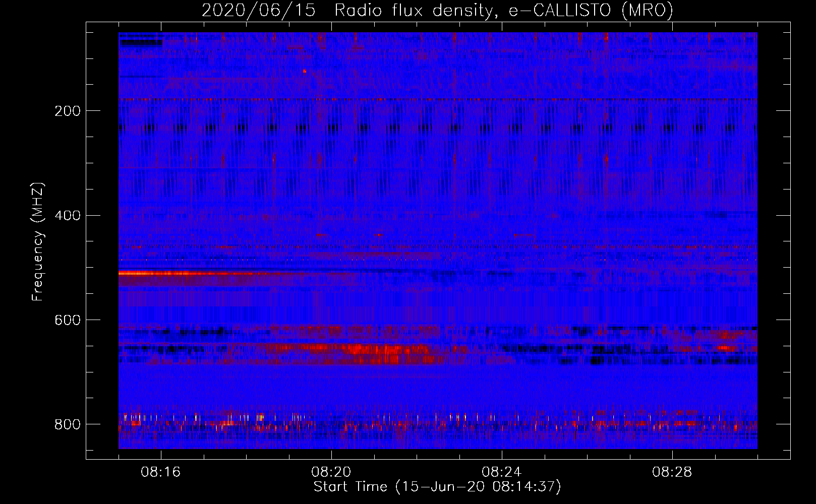Select the 08:20 time tick label
Screen dimensions: 816x504
[x=331, y=472]
